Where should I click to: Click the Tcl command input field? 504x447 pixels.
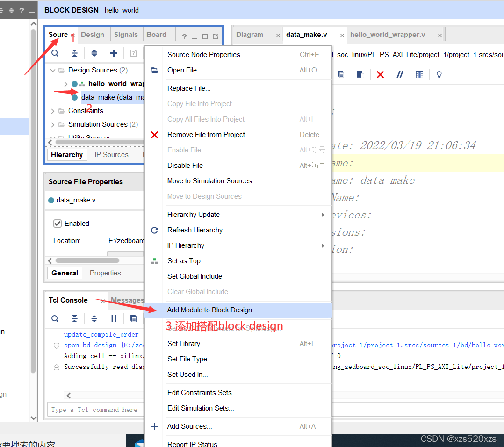pyautogui.click(x=96, y=410)
